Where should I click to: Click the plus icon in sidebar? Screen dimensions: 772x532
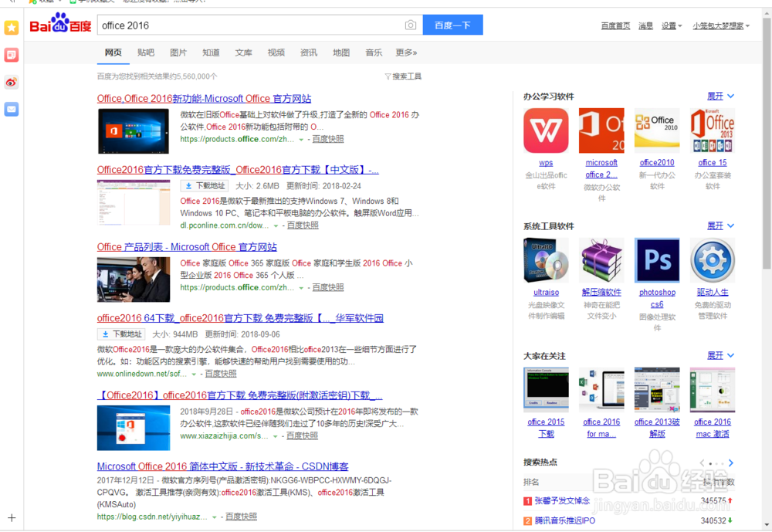click(12, 517)
